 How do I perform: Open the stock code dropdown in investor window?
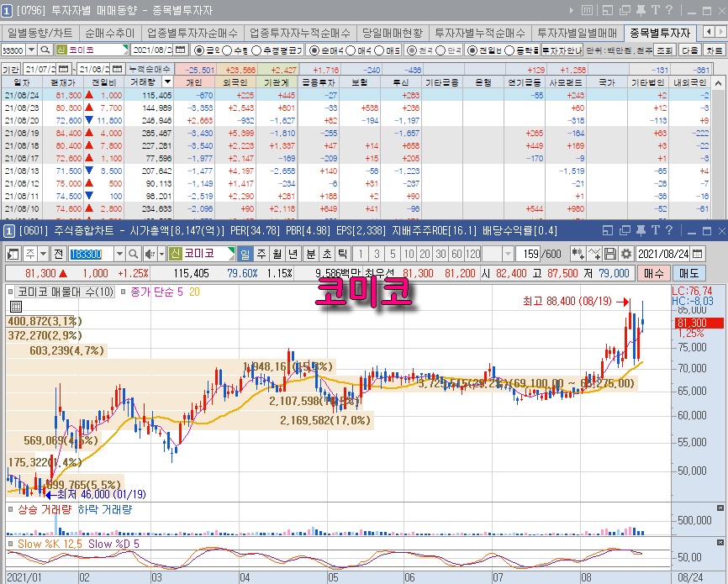[31, 50]
